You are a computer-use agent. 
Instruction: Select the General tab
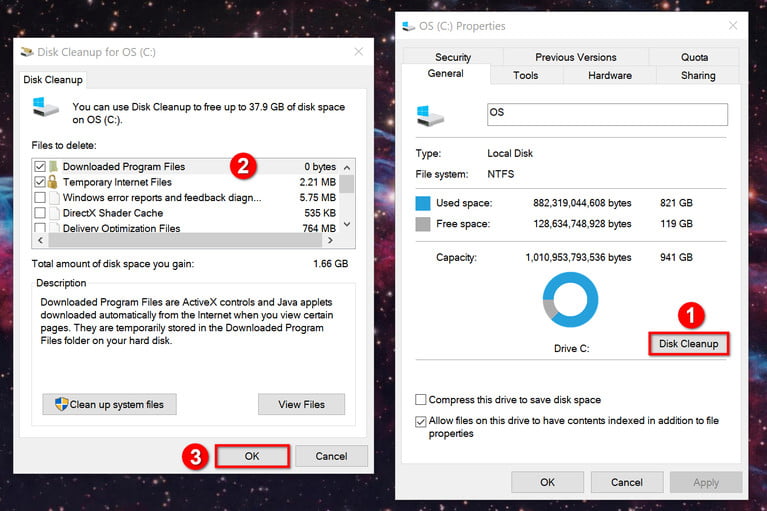446,73
